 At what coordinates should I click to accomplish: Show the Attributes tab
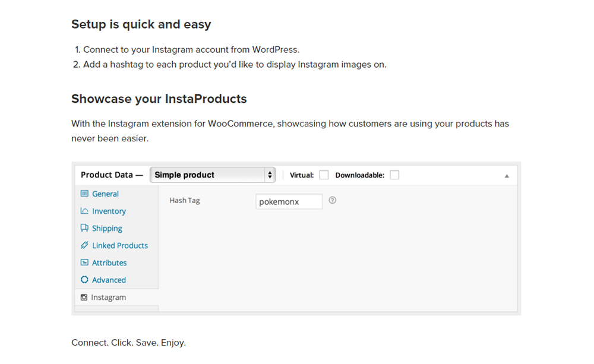109,262
